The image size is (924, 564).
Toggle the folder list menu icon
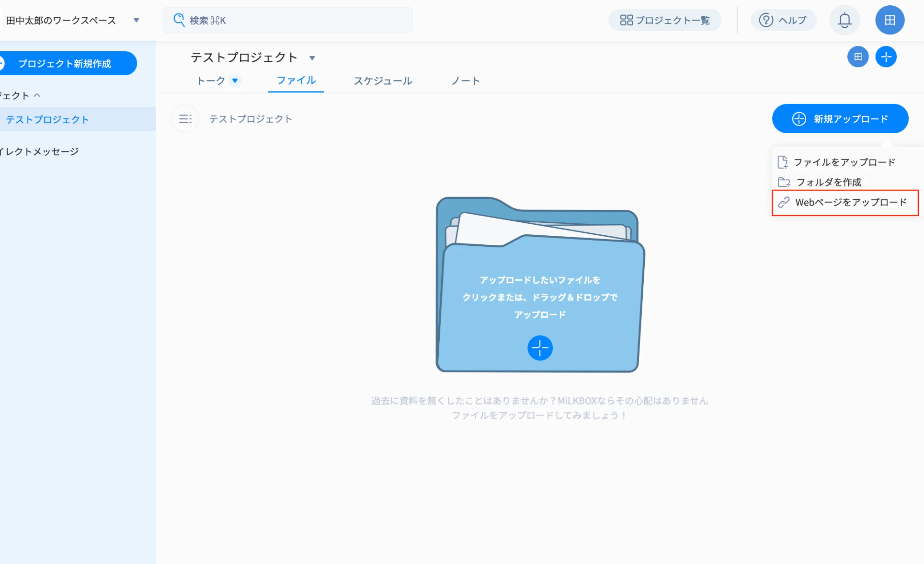tap(185, 119)
